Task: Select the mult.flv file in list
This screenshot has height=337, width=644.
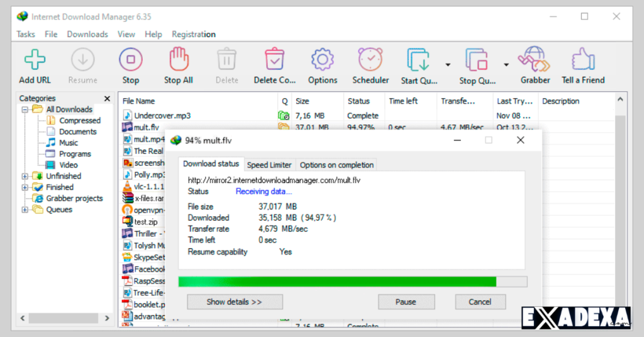Action: tap(146, 127)
